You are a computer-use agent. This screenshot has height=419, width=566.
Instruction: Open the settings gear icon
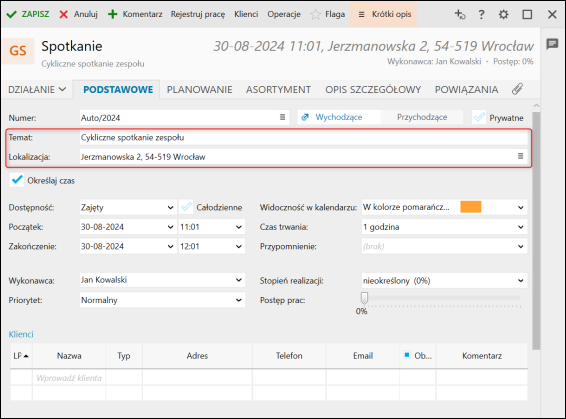503,14
